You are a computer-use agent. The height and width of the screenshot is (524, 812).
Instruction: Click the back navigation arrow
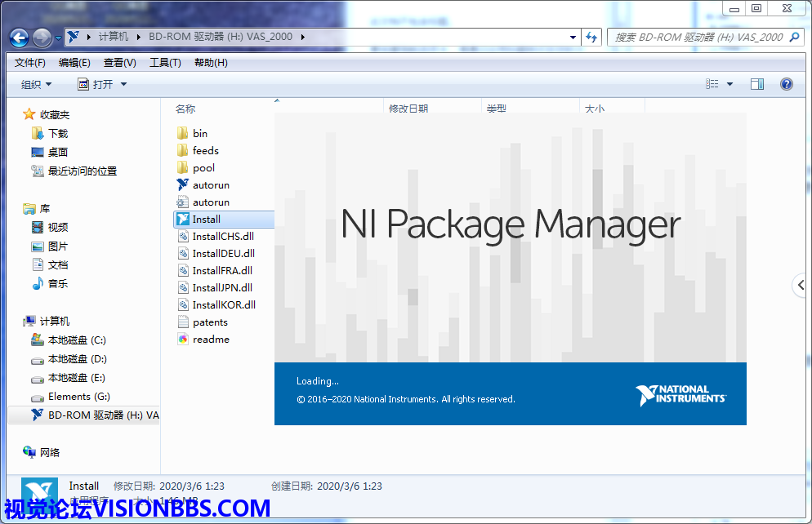click(x=19, y=37)
